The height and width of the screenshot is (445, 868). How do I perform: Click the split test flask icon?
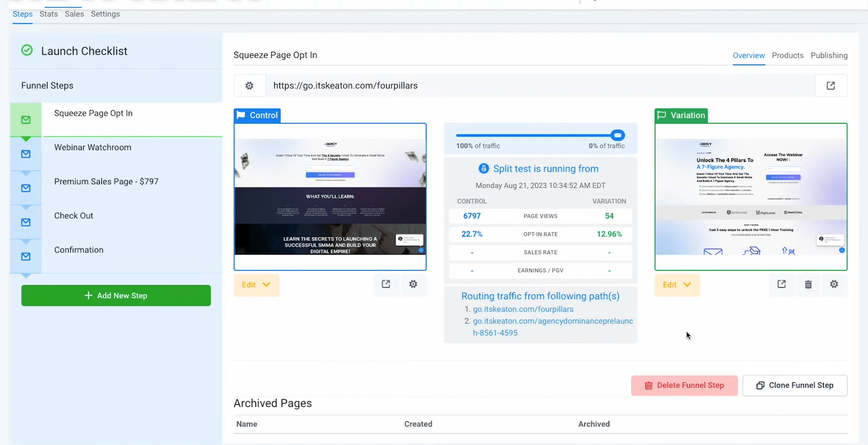point(484,168)
